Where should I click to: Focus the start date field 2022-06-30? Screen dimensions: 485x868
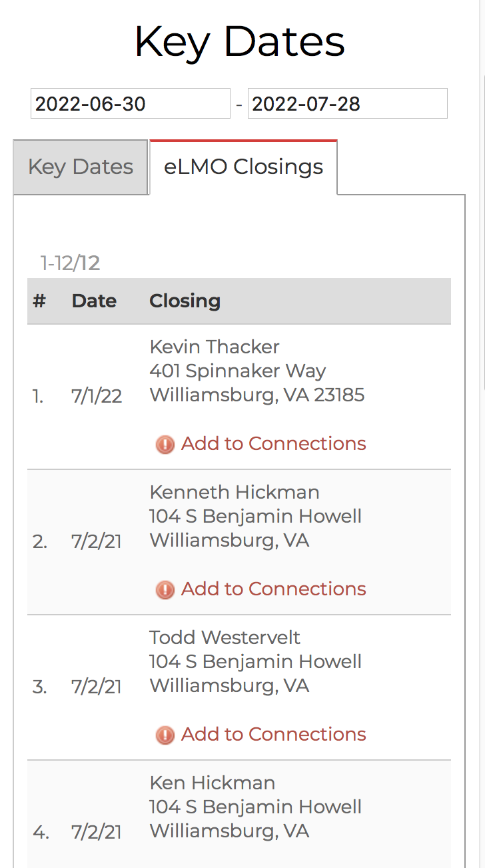pos(130,104)
